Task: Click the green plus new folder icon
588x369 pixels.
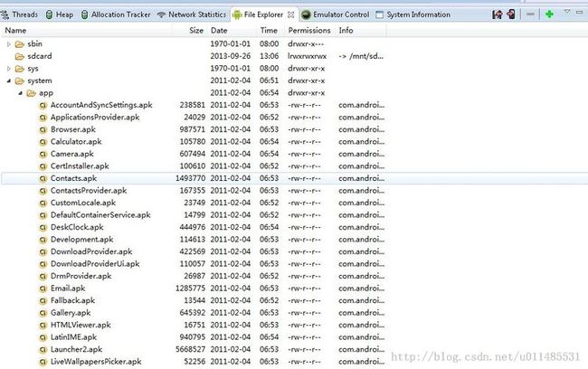Action: pos(549,14)
